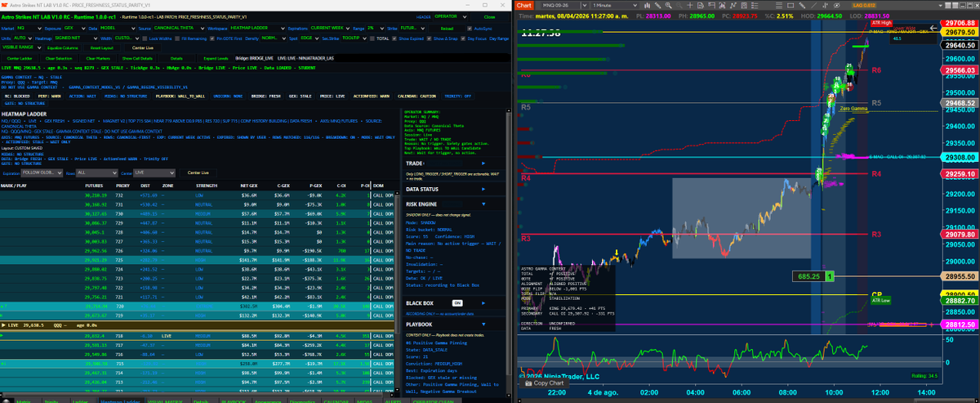
Task: Open the Center LIVE dropdown in heatmap
Action: (x=155, y=173)
